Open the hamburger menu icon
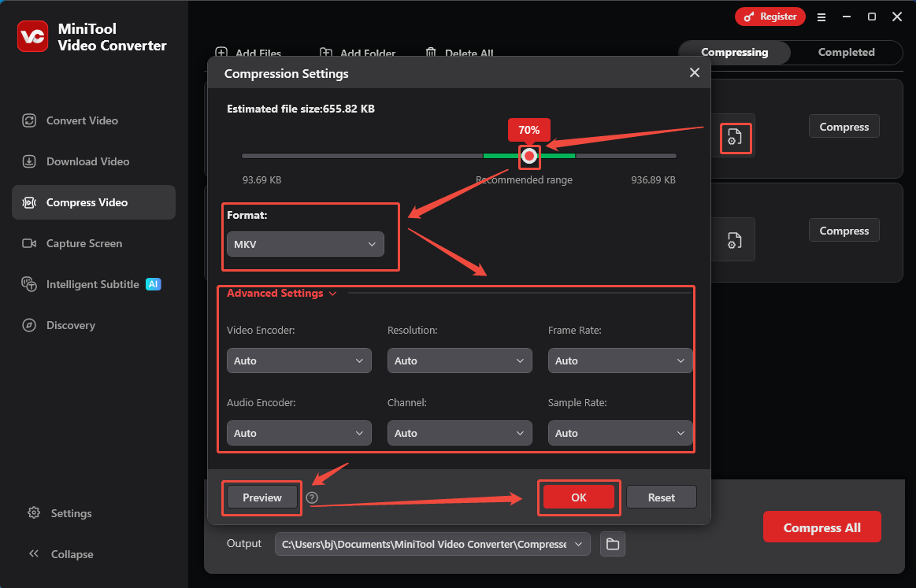This screenshot has width=916, height=588. tap(821, 17)
